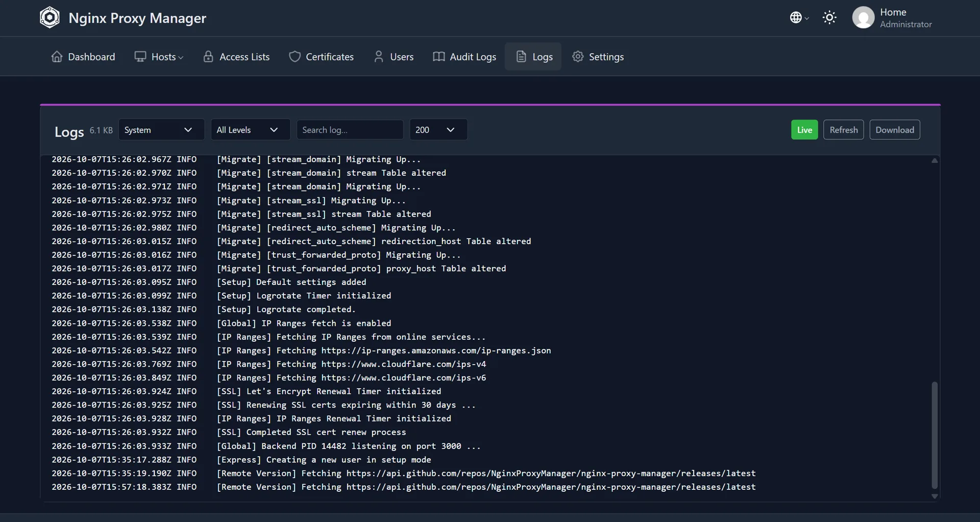980x522 pixels.
Task: Click the Certificates shield icon
Action: pos(295,57)
